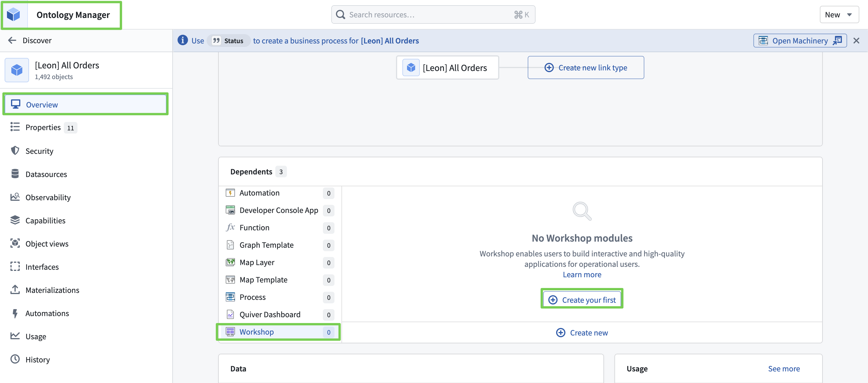Open Datasources in the sidebar
Viewport: 868px width, 383px height.
[x=46, y=174]
